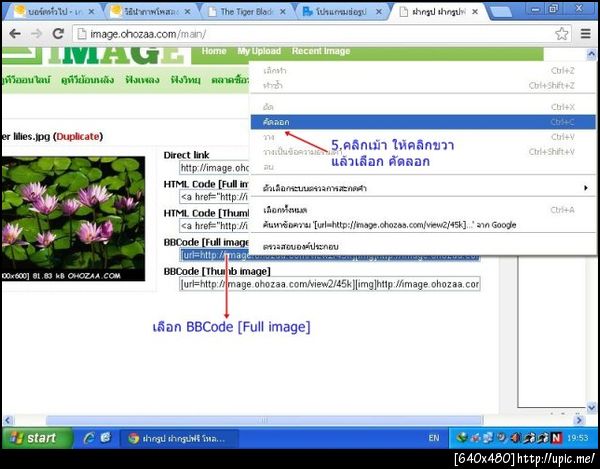This screenshot has width=600, height=469.
Task: Click the red Duplicate text
Action: [78, 137]
